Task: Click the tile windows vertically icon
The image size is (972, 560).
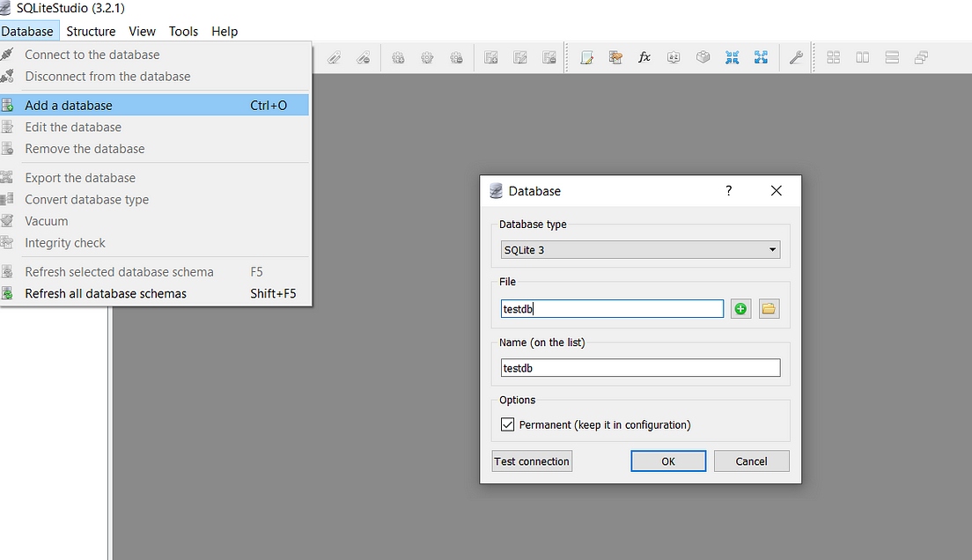Action: pos(892,58)
